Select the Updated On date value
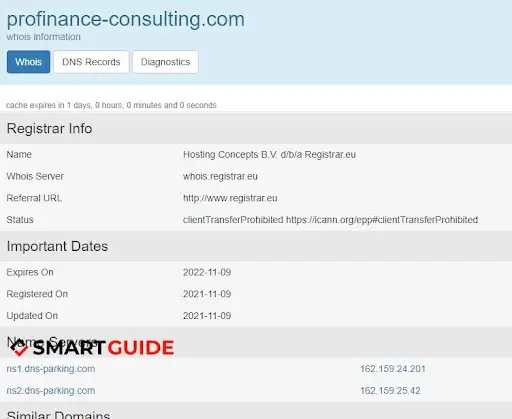 coord(207,316)
